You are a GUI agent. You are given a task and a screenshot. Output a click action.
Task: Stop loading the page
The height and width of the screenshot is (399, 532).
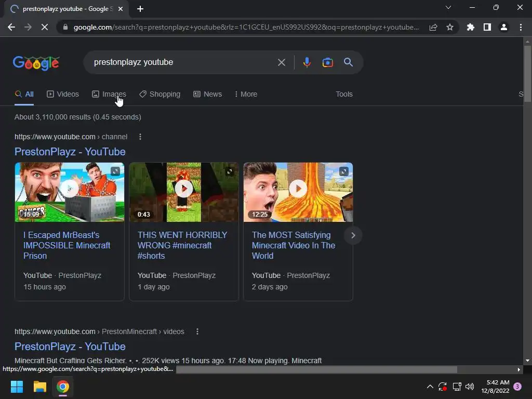click(x=45, y=27)
